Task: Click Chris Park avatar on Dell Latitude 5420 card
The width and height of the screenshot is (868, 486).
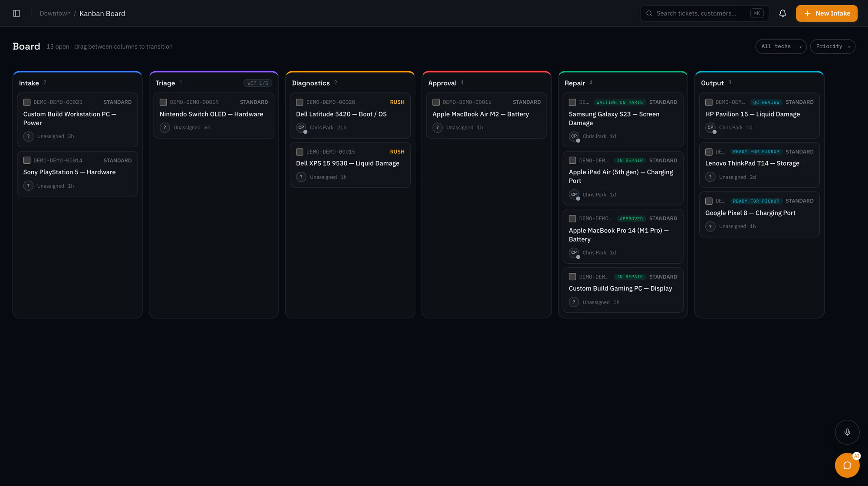Action: (301, 128)
